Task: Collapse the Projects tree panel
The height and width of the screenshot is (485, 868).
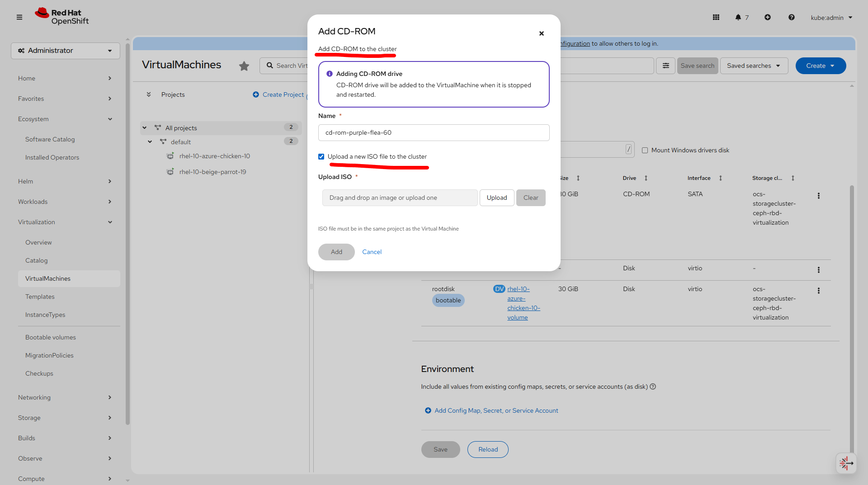Action: [149, 94]
